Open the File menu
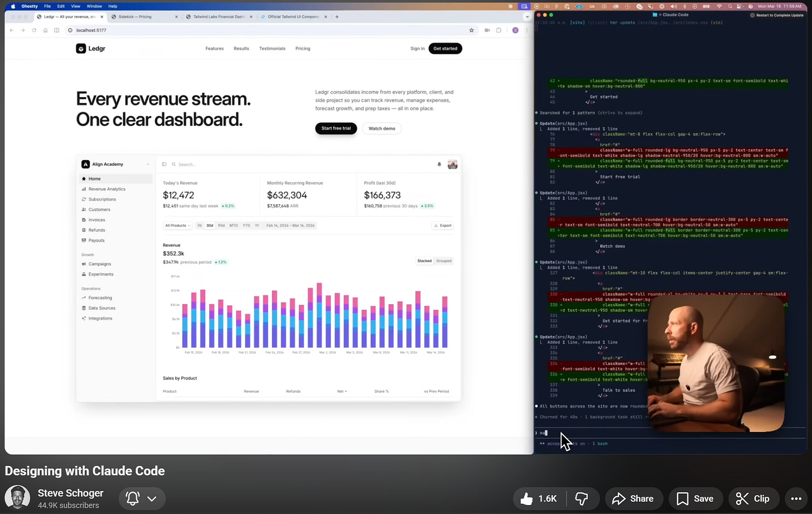 click(47, 6)
